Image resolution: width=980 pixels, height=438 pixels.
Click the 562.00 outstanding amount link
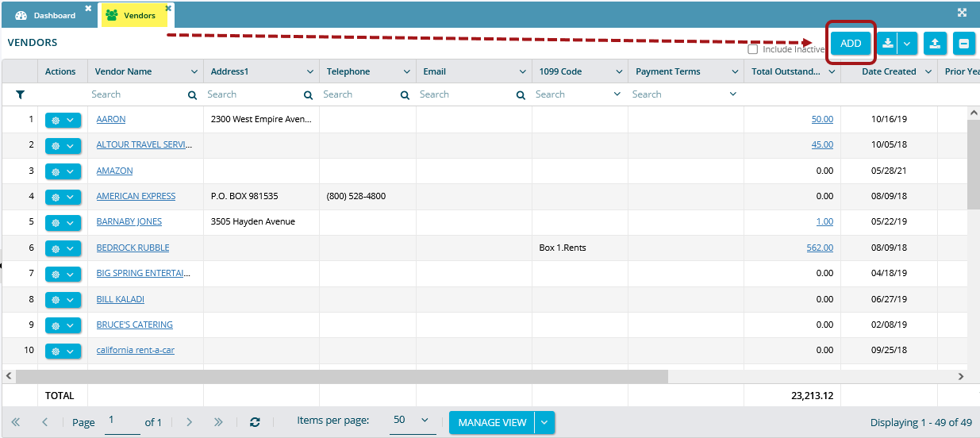click(820, 248)
